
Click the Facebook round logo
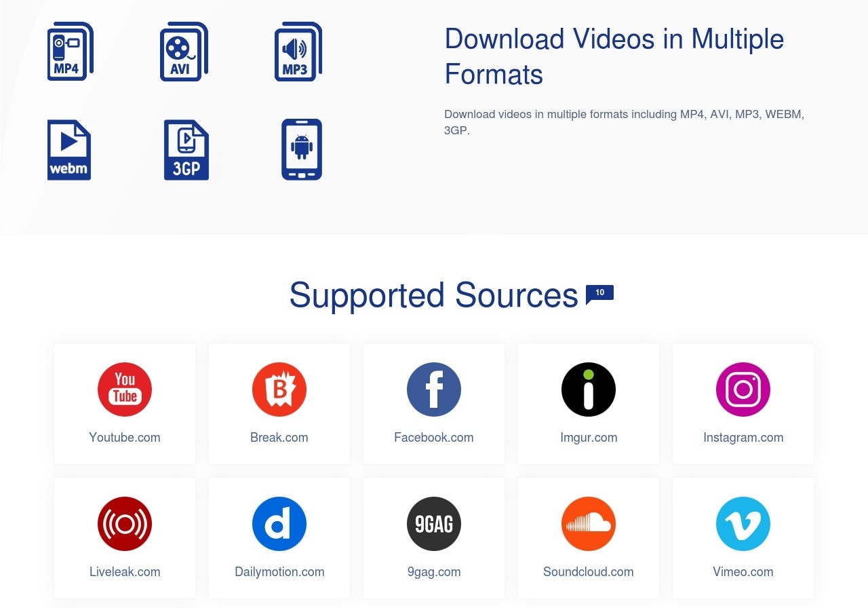[x=434, y=389]
